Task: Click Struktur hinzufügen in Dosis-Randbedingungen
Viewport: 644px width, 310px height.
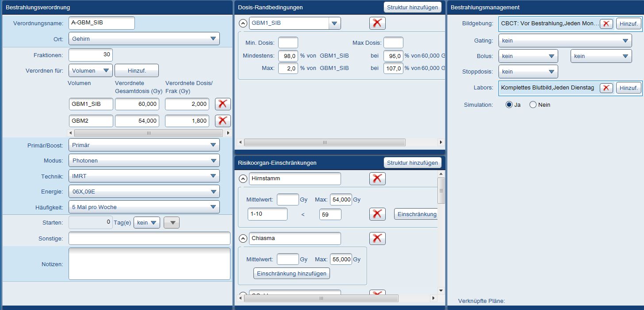Action: pos(412,7)
